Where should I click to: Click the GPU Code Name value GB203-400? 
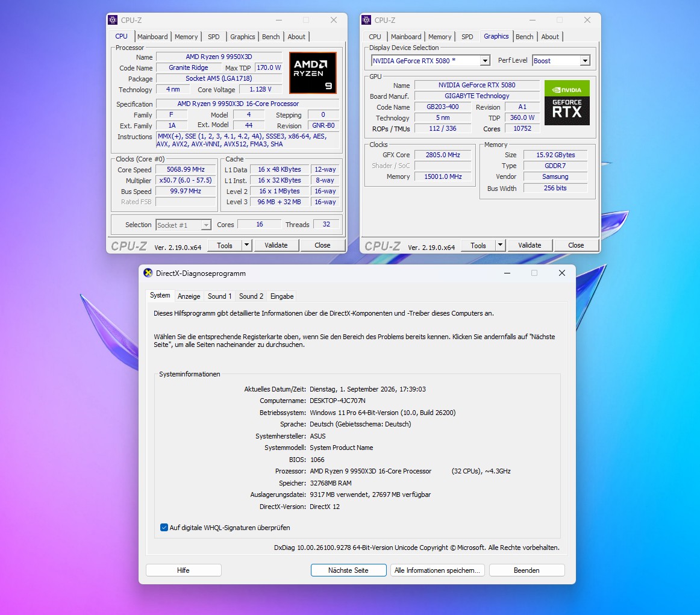[442, 107]
